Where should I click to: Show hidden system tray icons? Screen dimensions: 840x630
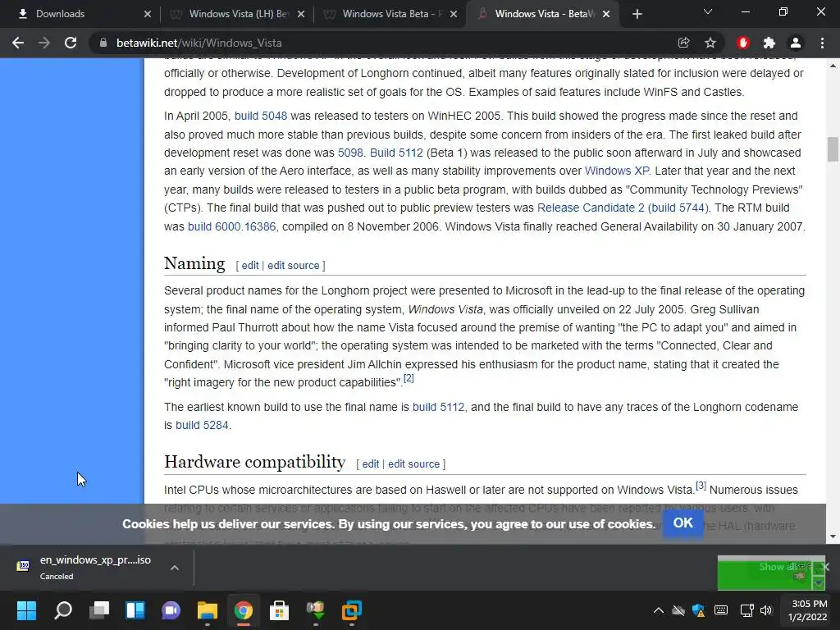(x=659, y=610)
